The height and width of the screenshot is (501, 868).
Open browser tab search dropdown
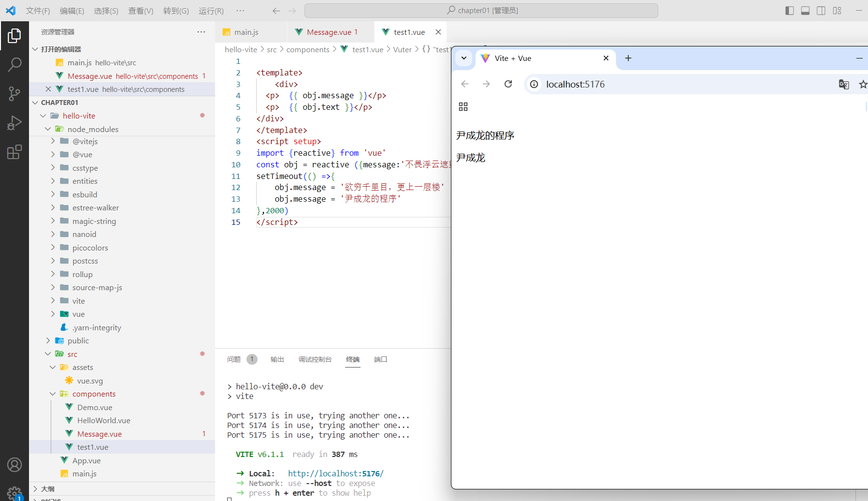click(x=464, y=58)
